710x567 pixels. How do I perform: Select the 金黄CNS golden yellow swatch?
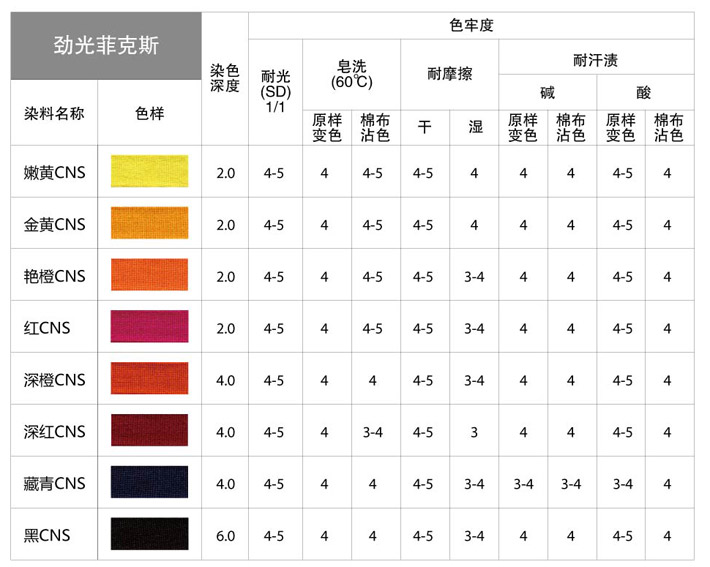click(149, 225)
